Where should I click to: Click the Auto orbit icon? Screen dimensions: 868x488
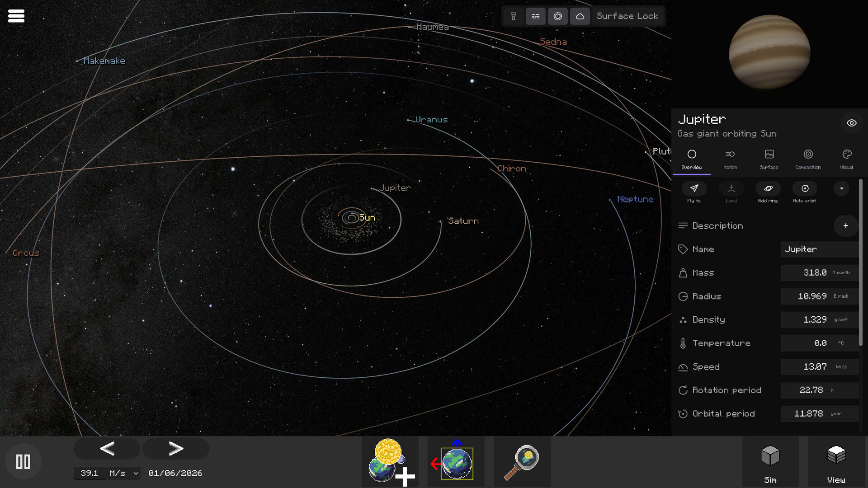(x=805, y=188)
